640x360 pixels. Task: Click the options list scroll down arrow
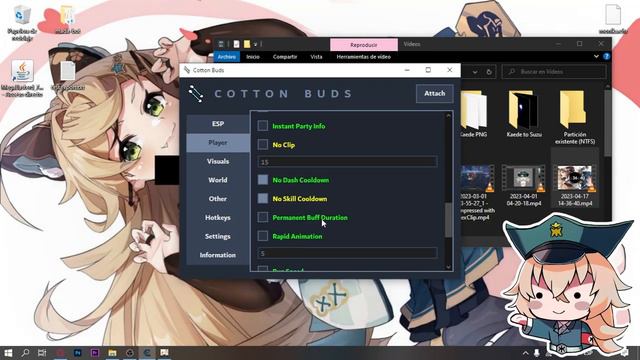click(448, 267)
